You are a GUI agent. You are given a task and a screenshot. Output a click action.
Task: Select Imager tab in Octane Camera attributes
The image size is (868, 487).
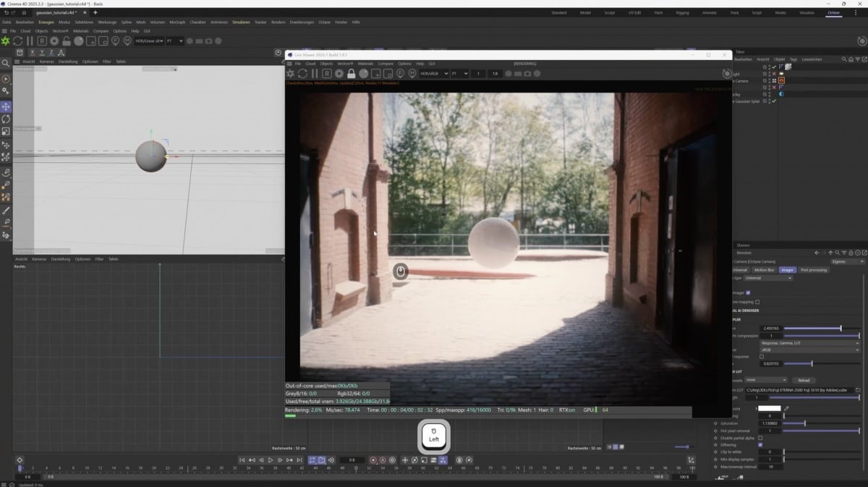[787, 270]
